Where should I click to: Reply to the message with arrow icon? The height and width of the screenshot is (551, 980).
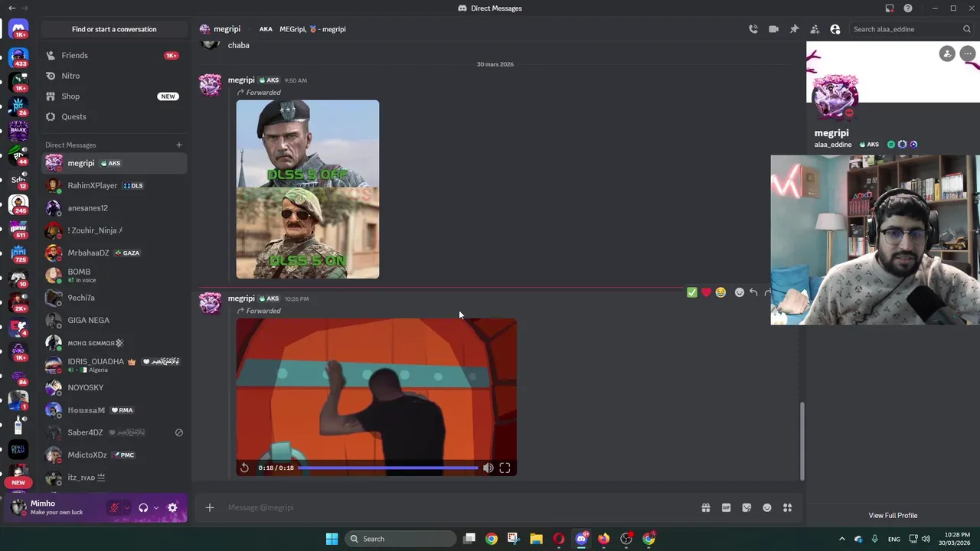[754, 292]
